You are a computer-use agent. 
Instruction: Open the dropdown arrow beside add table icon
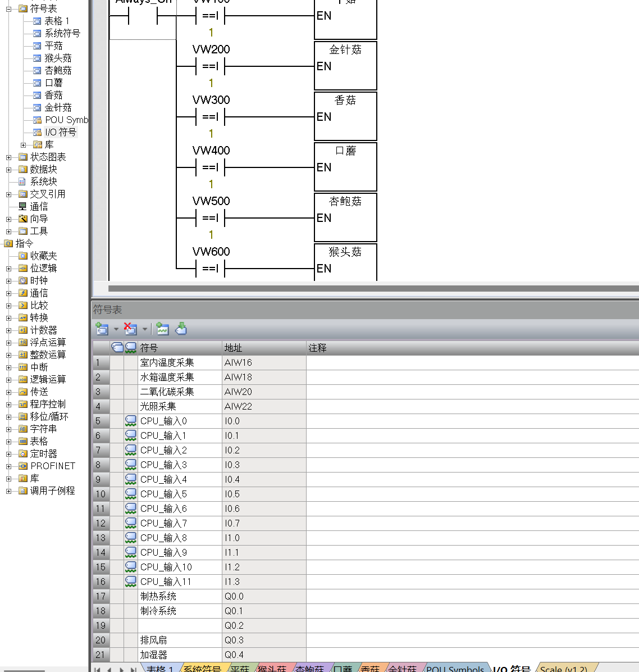[x=116, y=329]
